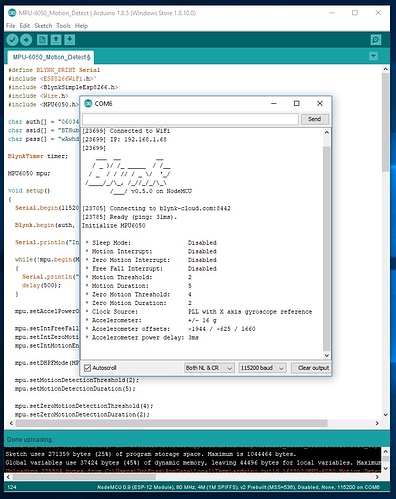Click console output scroll up arrow
This screenshot has height=499, width=396.
pyautogui.click(x=386, y=451)
